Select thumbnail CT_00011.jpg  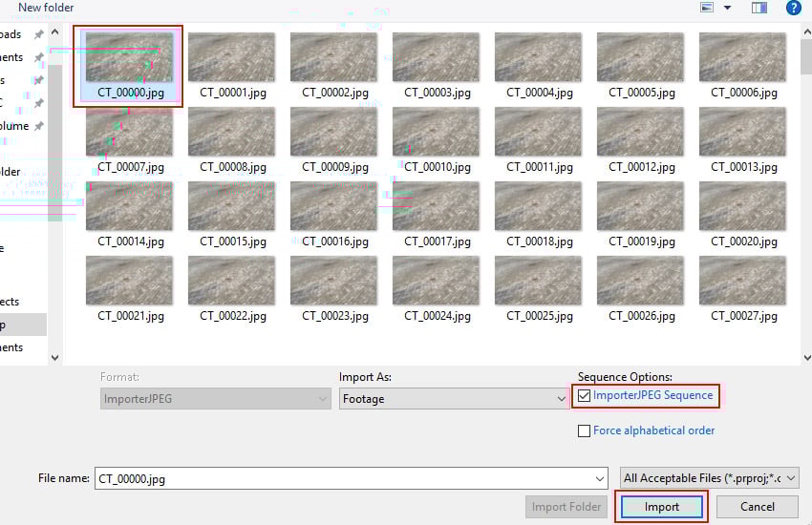[538, 132]
